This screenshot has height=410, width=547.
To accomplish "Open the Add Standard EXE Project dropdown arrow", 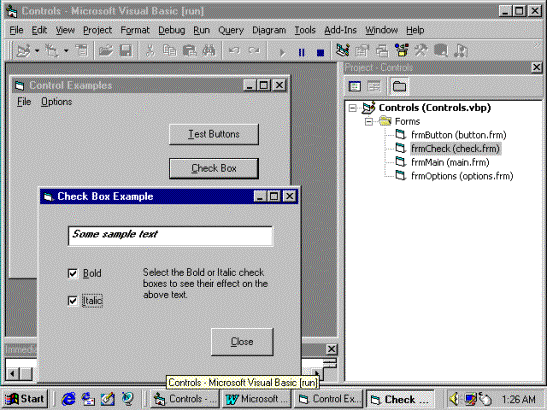I will pos(37,51).
